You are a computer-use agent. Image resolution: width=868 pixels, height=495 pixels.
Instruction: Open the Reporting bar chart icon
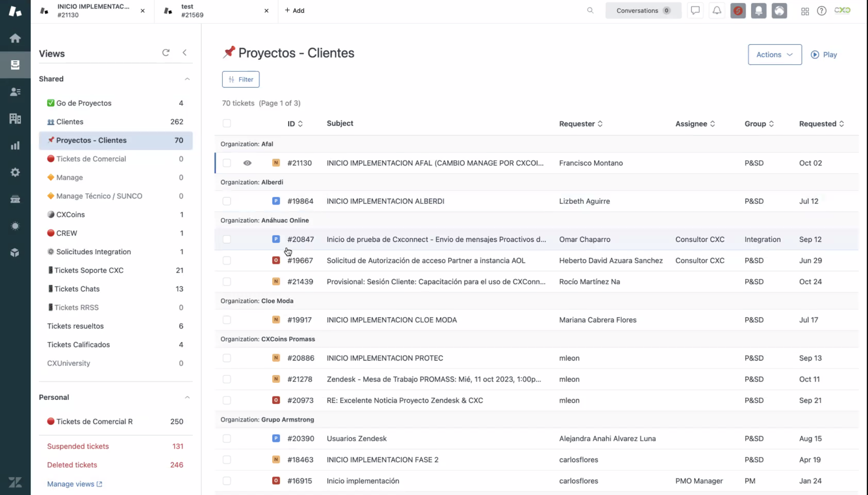coord(15,145)
